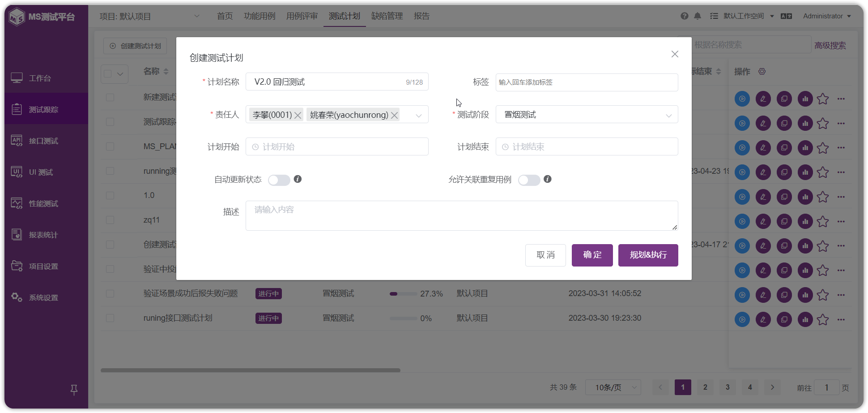Focus the 描述 text area
The image size is (868, 413).
pos(462,216)
